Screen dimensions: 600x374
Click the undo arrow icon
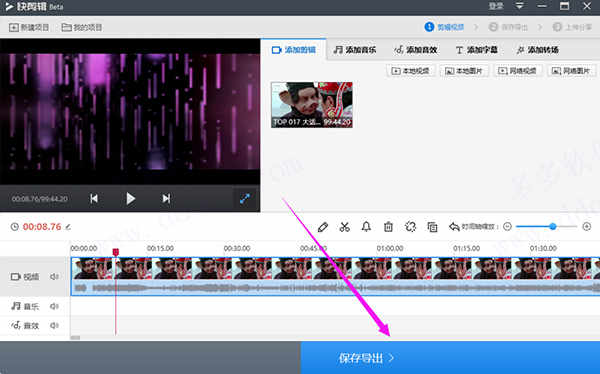click(454, 227)
